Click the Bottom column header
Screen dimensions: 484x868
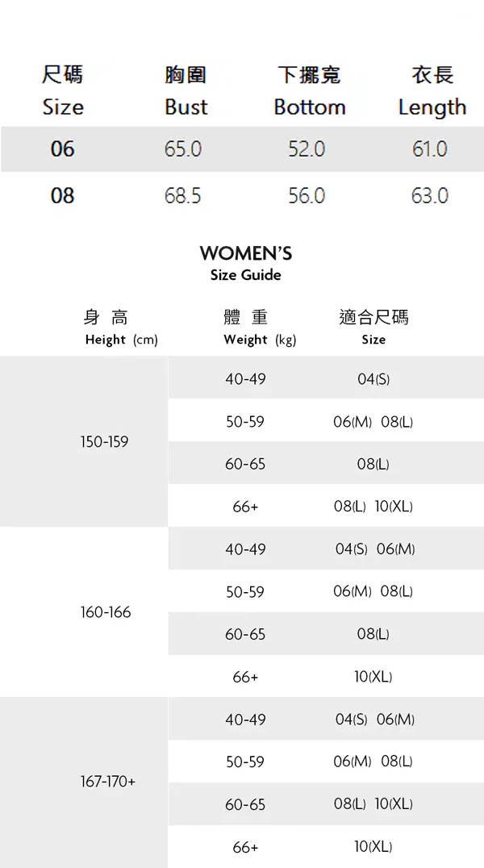point(309,91)
